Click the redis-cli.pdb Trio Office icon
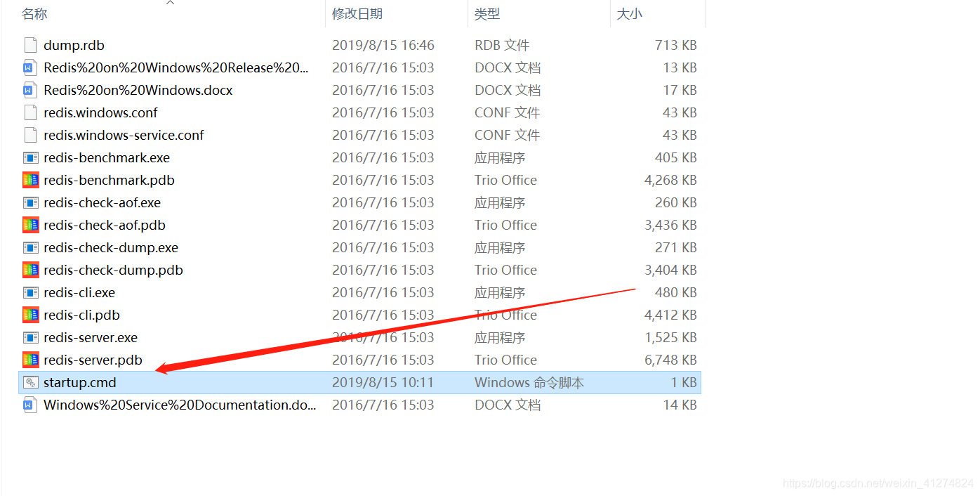 [x=30, y=315]
